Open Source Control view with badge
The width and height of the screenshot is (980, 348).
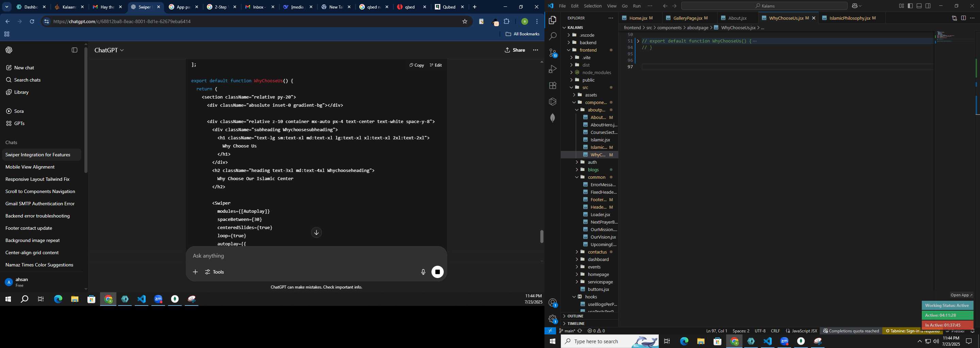552,53
